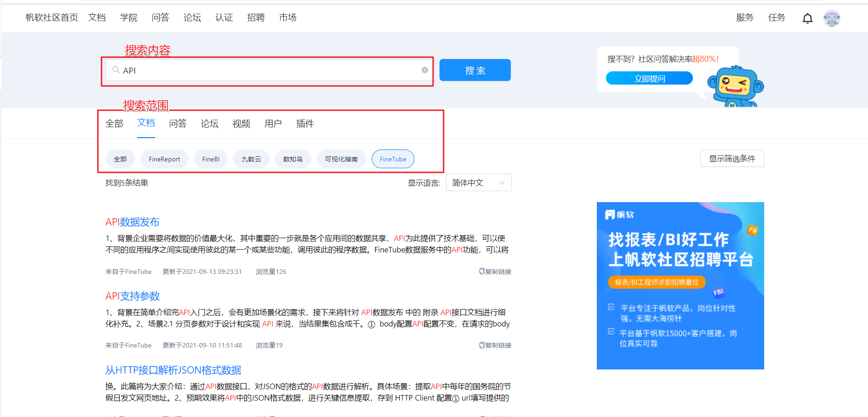Image resolution: width=868 pixels, height=417 pixels.
Task: Select the 全部 search scope tab
Action: click(114, 123)
